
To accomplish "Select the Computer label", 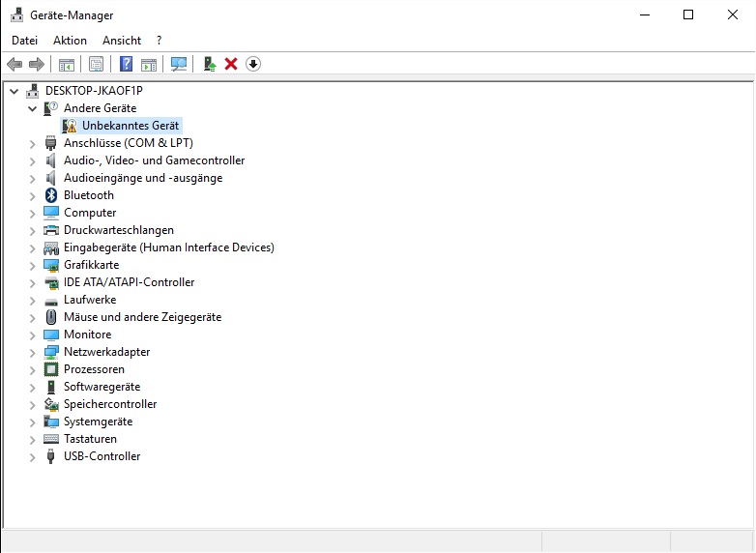I will click(90, 213).
